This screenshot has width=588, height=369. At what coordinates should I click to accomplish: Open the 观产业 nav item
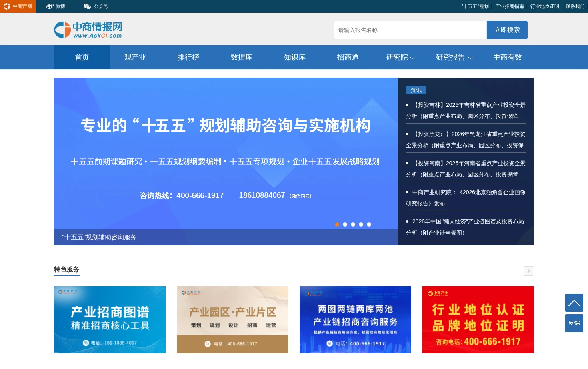click(x=135, y=57)
